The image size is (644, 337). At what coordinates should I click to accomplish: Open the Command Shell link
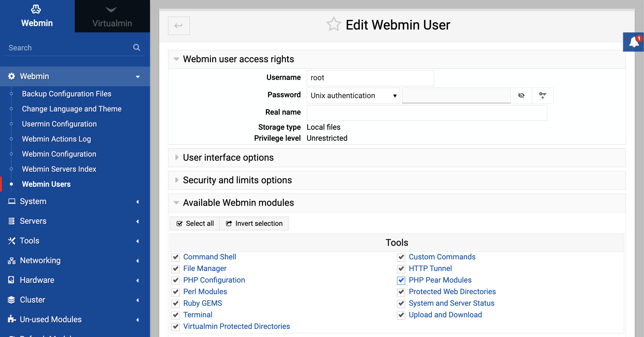(x=210, y=257)
